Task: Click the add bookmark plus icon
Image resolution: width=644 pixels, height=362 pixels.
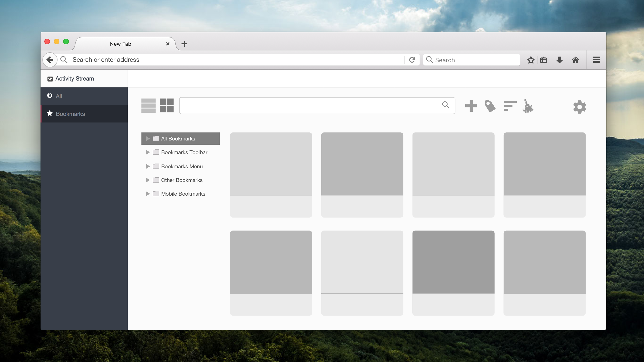Action: [471, 106]
